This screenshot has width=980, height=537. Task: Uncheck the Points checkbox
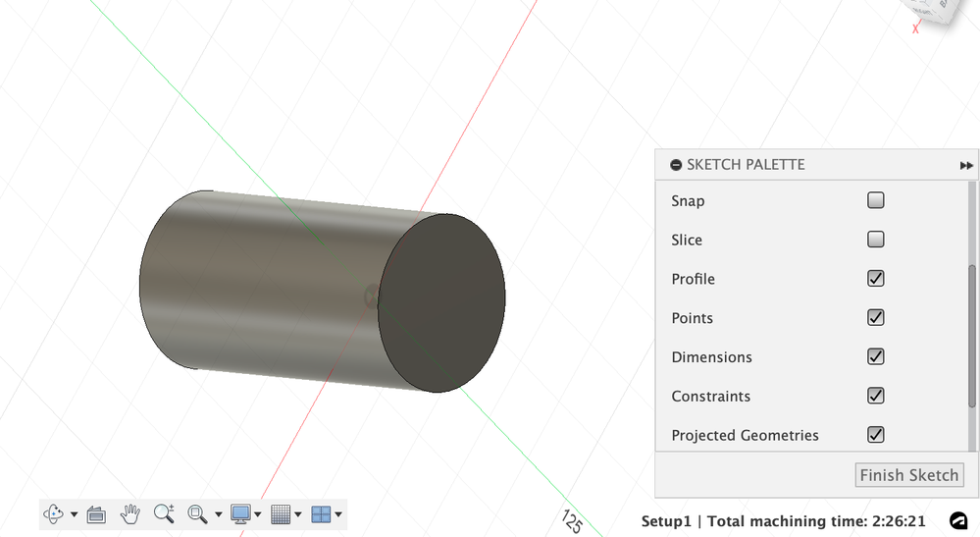(x=876, y=317)
